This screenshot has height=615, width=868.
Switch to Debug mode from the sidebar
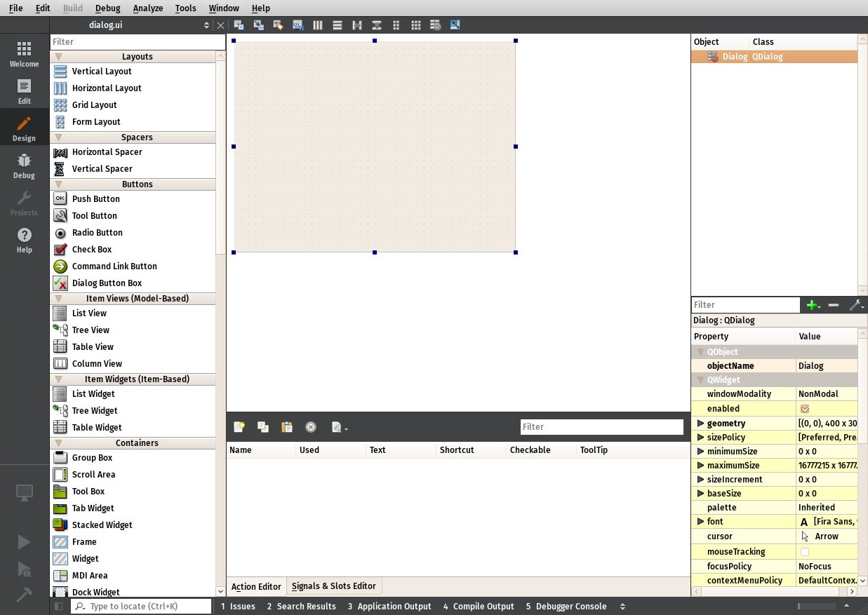tap(24, 165)
